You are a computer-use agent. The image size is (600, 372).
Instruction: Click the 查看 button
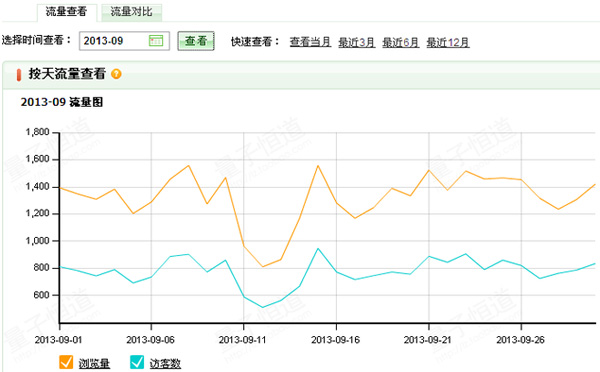click(196, 41)
